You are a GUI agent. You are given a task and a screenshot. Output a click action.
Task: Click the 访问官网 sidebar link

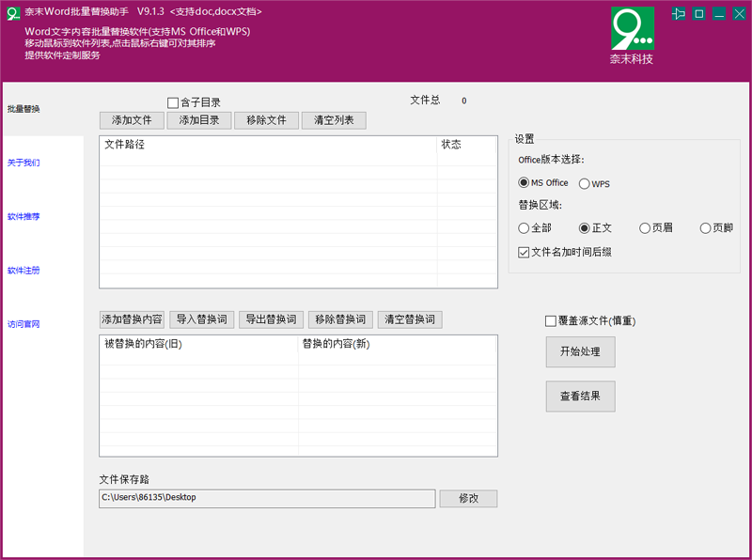click(x=23, y=324)
